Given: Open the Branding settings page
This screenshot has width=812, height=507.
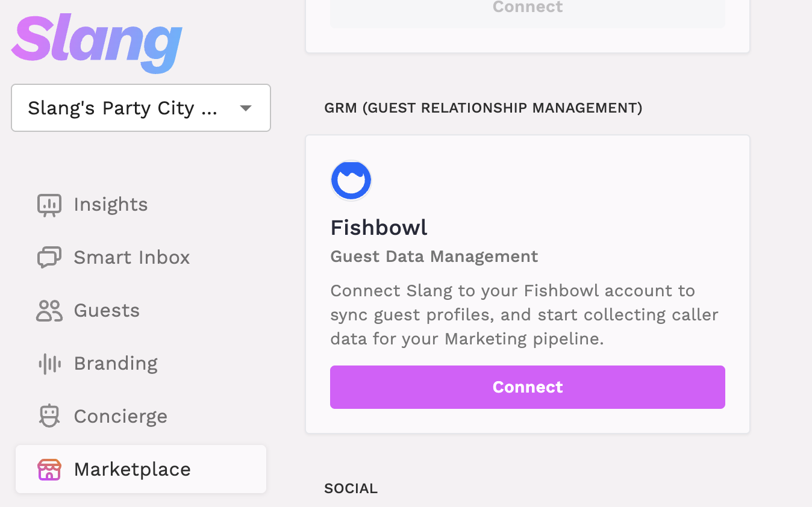Looking at the screenshot, I should point(116,364).
